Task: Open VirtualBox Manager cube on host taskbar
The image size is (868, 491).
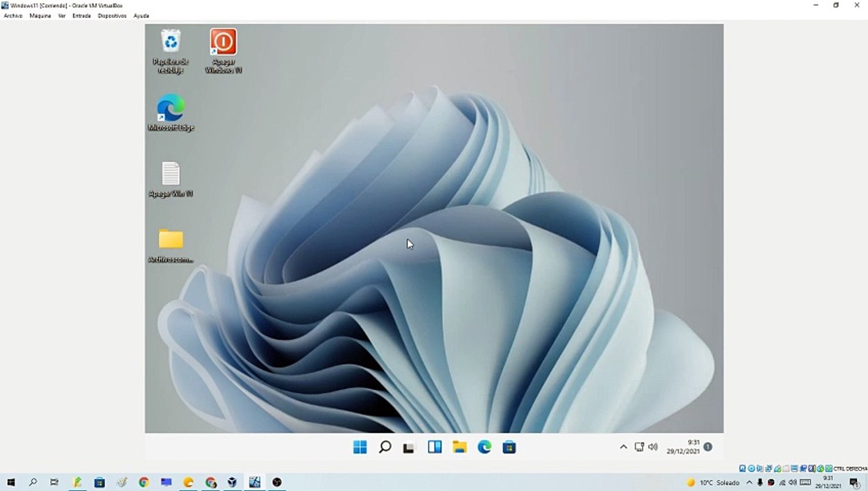Action: (233, 482)
